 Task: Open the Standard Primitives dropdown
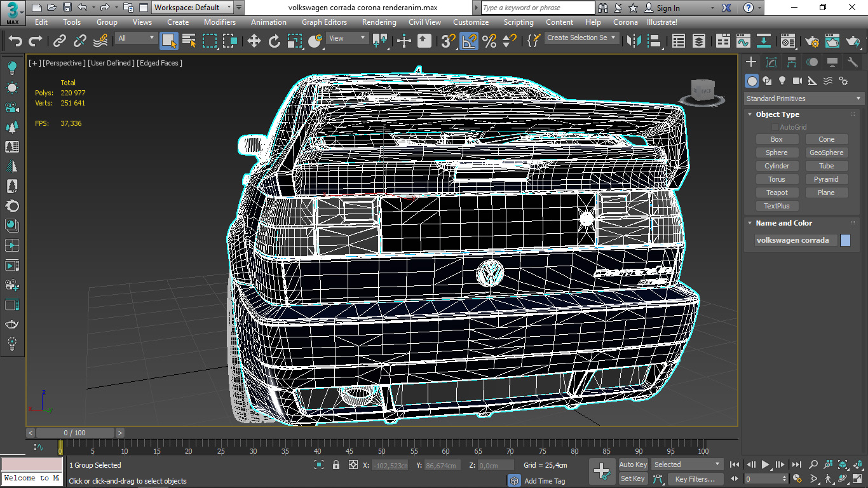[804, 98]
